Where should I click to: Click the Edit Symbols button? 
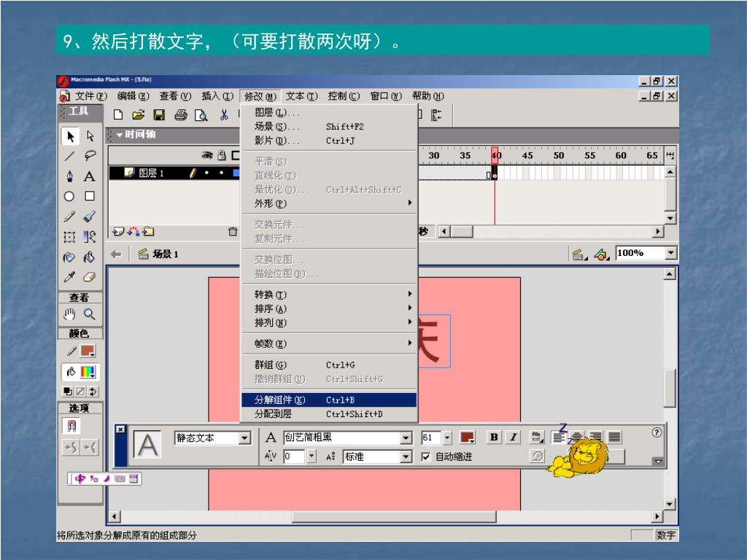click(x=602, y=254)
